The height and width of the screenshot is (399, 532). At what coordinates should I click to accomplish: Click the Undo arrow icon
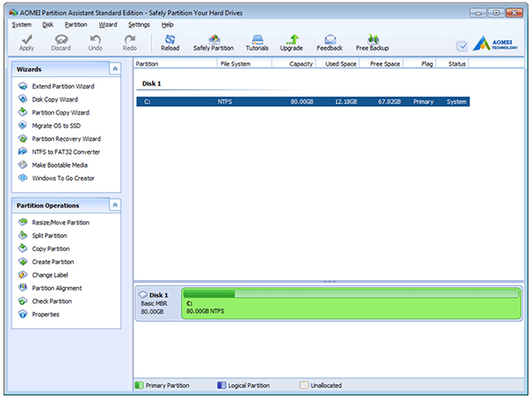click(96, 39)
